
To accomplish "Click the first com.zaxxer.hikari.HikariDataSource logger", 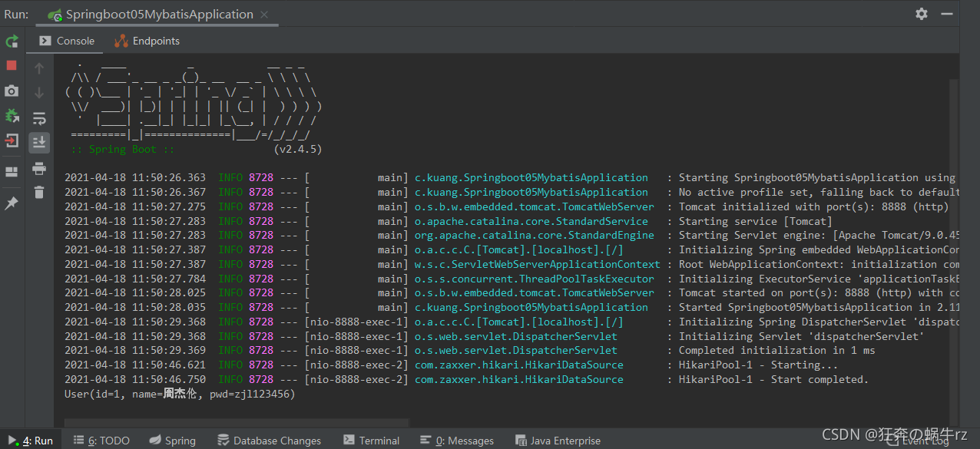I will [519, 365].
